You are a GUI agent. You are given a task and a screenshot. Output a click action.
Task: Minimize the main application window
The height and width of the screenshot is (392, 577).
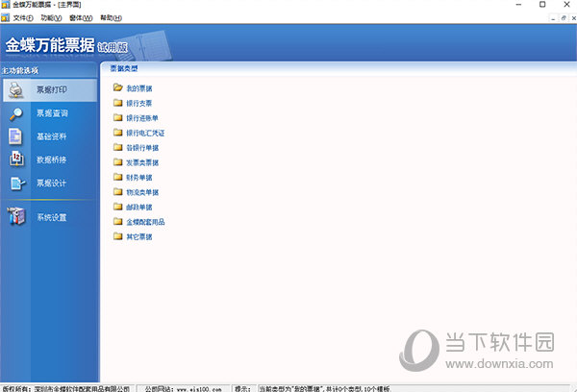(519, 5)
